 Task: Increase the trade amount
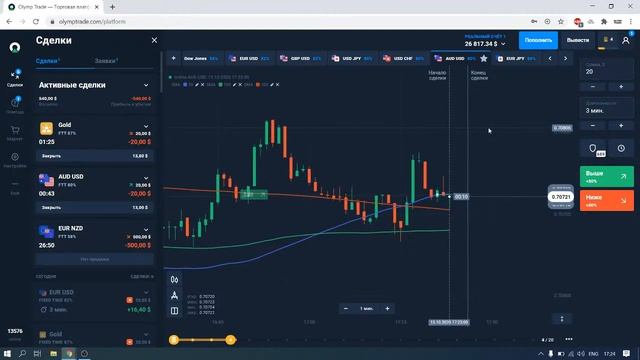(x=621, y=87)
